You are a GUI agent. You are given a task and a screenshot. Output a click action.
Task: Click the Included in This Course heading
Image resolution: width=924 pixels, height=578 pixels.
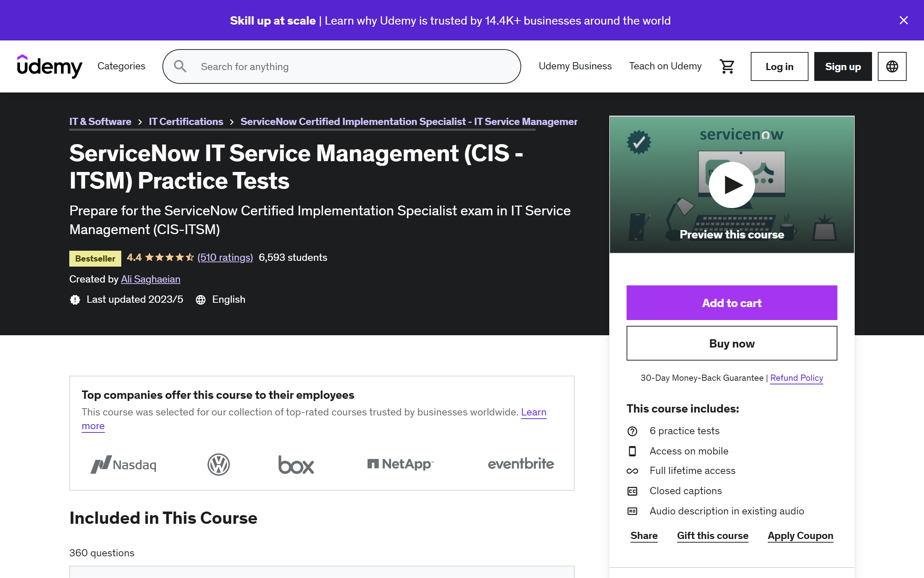click(x=163, y=518)
